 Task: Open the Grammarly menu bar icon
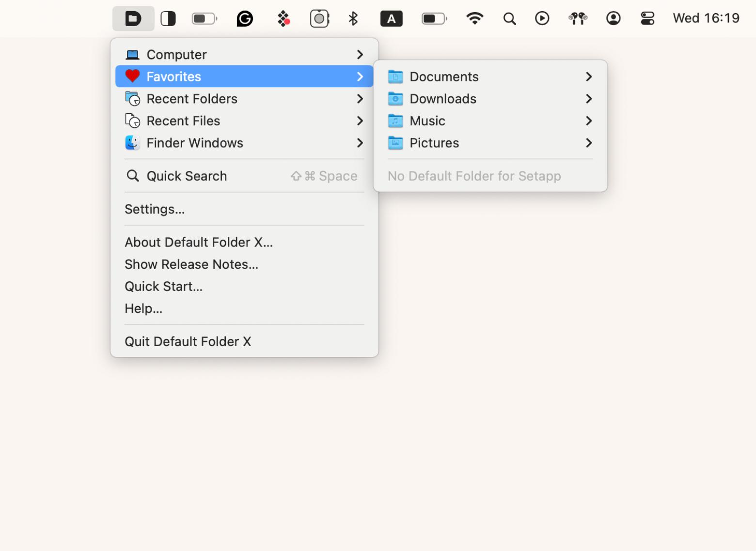pos(245,19)
